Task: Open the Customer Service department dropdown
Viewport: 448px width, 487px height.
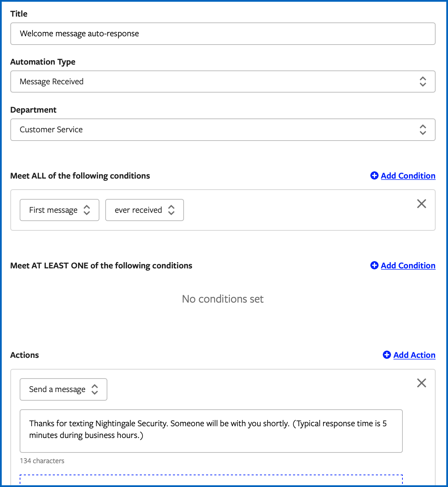Action: (x=223, y=130)
